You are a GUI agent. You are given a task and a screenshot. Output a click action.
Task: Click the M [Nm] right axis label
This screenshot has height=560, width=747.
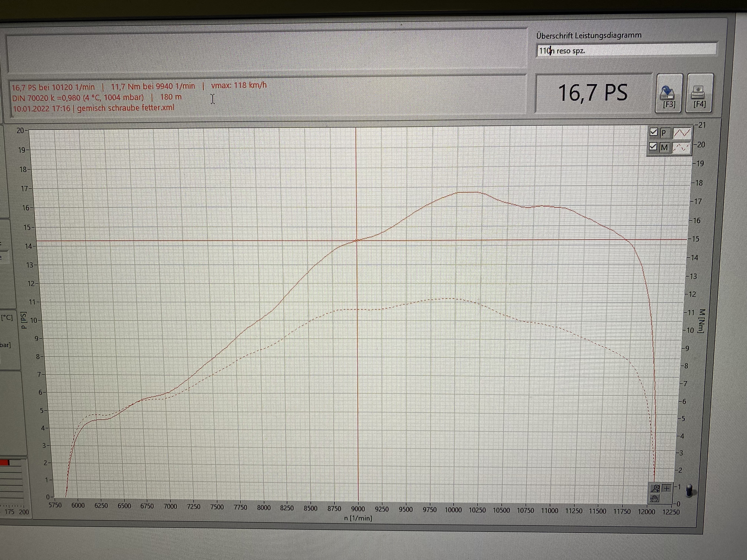pyautogui.click(x=701, y=321)
